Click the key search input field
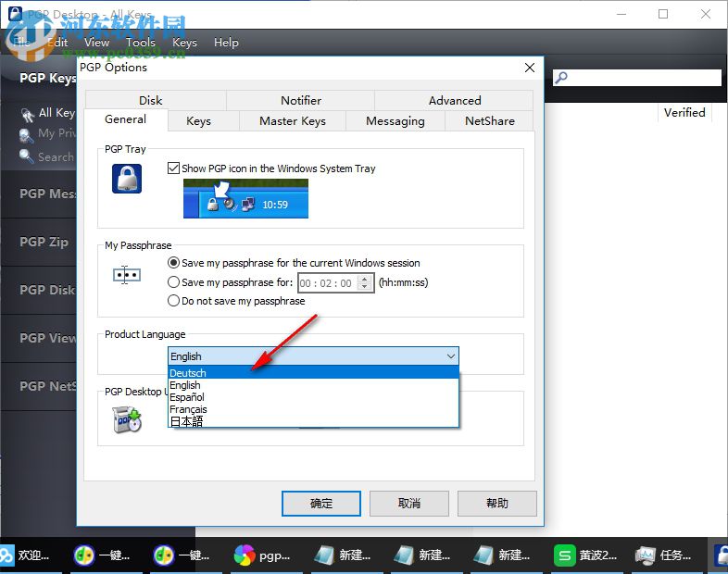 click(x=637, y=78)
